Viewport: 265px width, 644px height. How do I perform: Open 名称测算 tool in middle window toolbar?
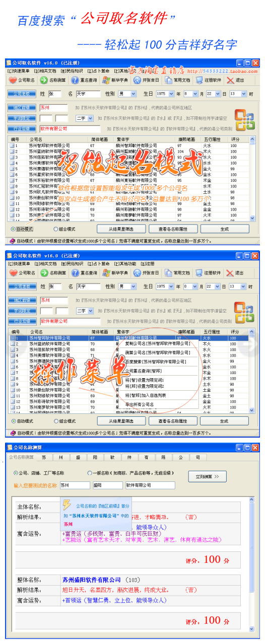[x=53, y=273]
